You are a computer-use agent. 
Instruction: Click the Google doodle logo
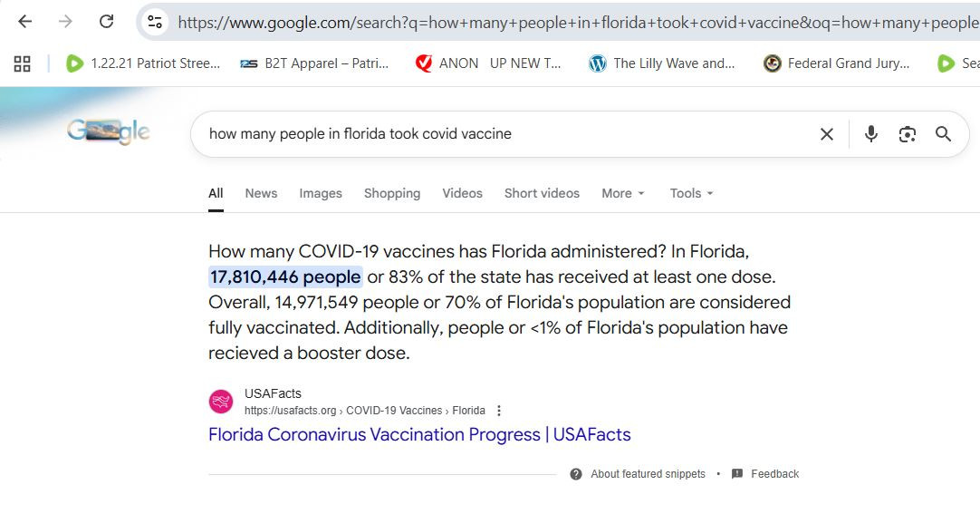[x=108, y=132]
